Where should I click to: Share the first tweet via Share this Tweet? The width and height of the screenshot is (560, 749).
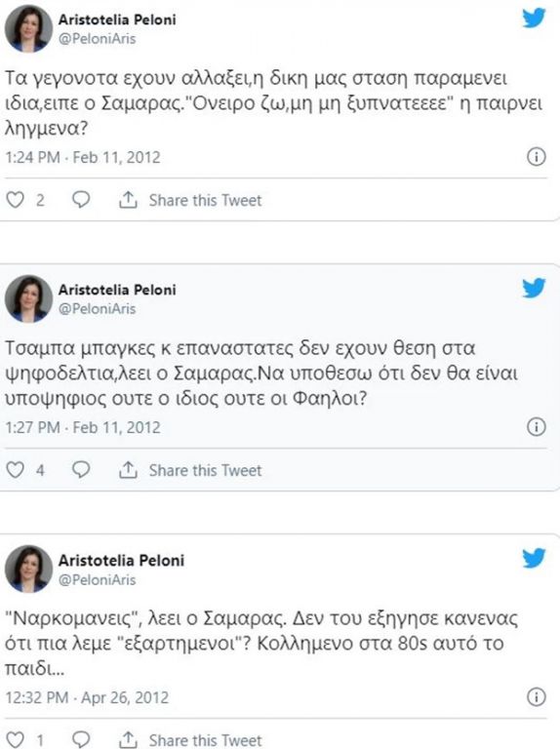coord(190,200)
